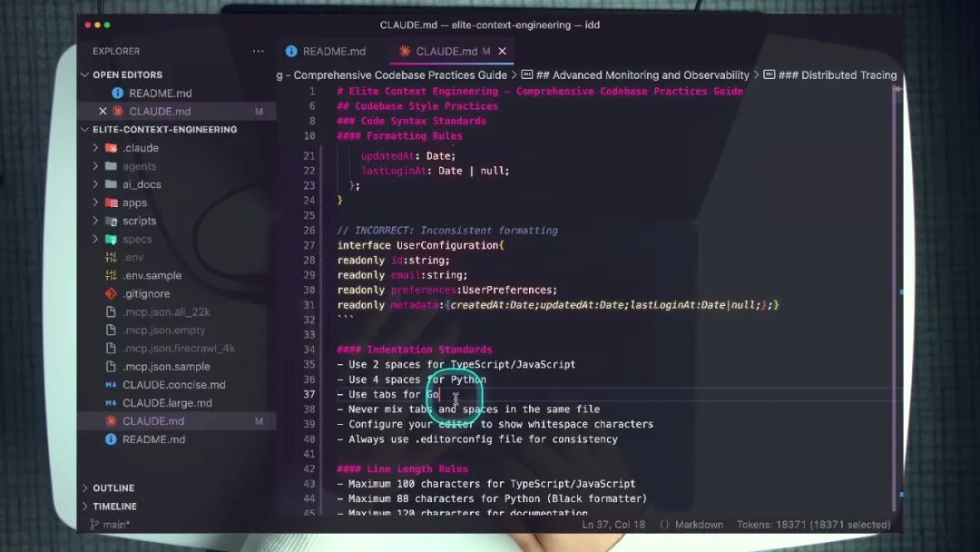
Task: Click breadcrumb Advanced Monitoring and Observability
Action: tap(642, 75)
